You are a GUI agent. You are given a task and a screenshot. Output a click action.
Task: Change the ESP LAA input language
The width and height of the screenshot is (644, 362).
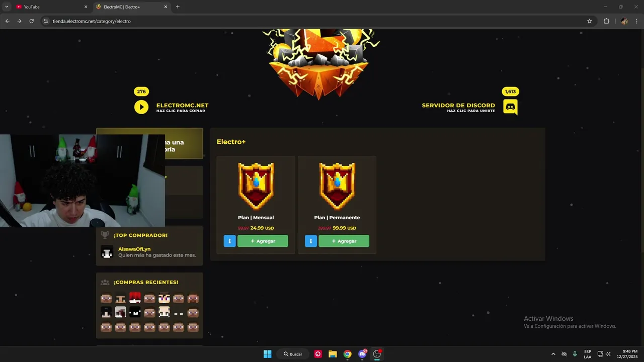pyautogui.click(x=588, y=354)
